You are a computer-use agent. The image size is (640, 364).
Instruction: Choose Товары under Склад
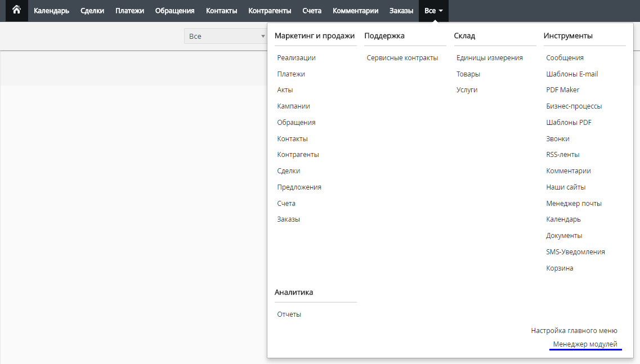point(468,74)
